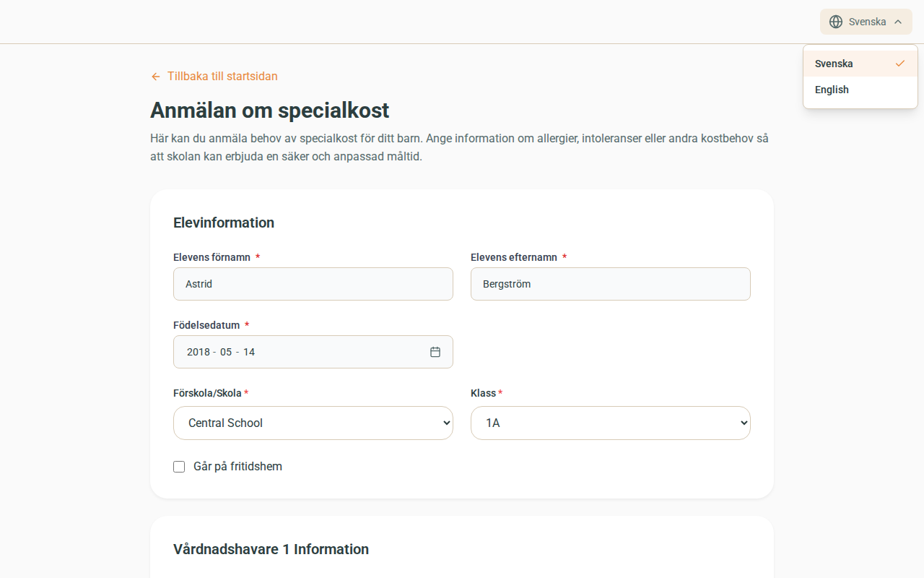Open the calendar picker for Födelsedatum

point(435,352)
